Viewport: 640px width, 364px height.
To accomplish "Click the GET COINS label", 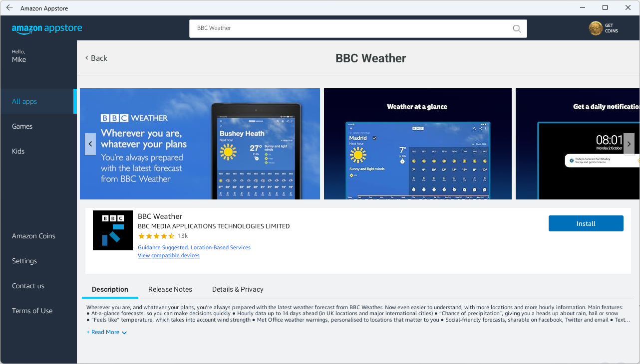I will (612, 28).
